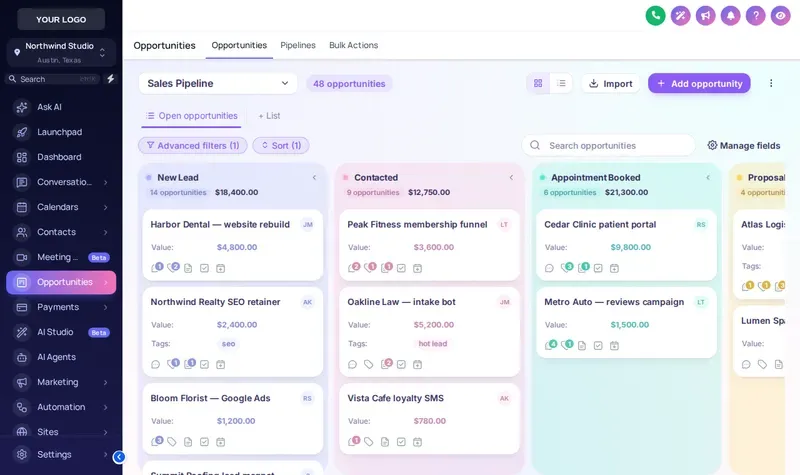Switch to the Pipelines tab

point(298,45)
